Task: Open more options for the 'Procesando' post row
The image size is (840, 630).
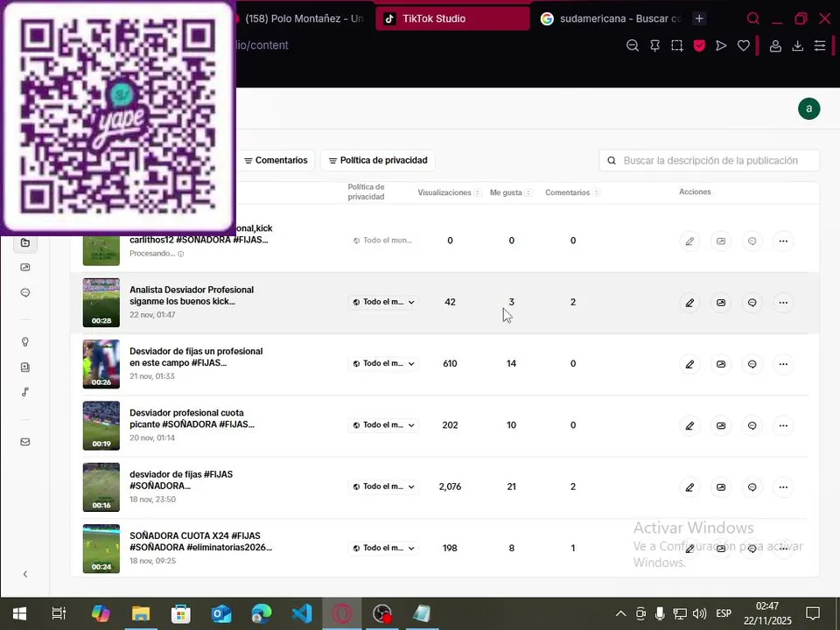Action: coord(783,241)
